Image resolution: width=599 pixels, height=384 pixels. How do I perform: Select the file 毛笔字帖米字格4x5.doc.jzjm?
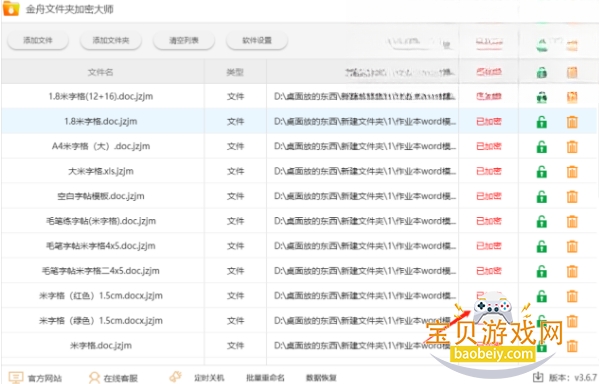click(101, 246)
